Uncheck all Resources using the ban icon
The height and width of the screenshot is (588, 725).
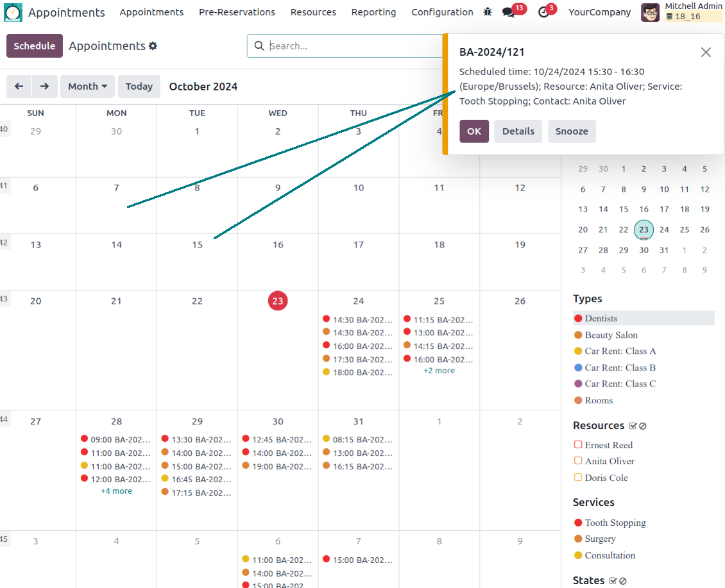tap(643, 426)
